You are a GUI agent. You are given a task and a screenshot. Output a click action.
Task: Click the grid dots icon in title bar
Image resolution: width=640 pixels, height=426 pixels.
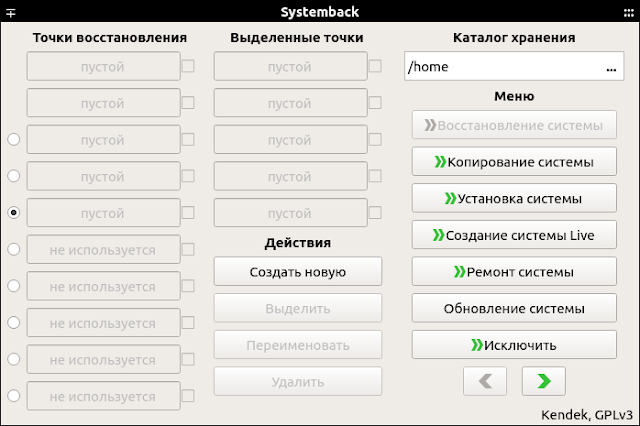[629, 13]
